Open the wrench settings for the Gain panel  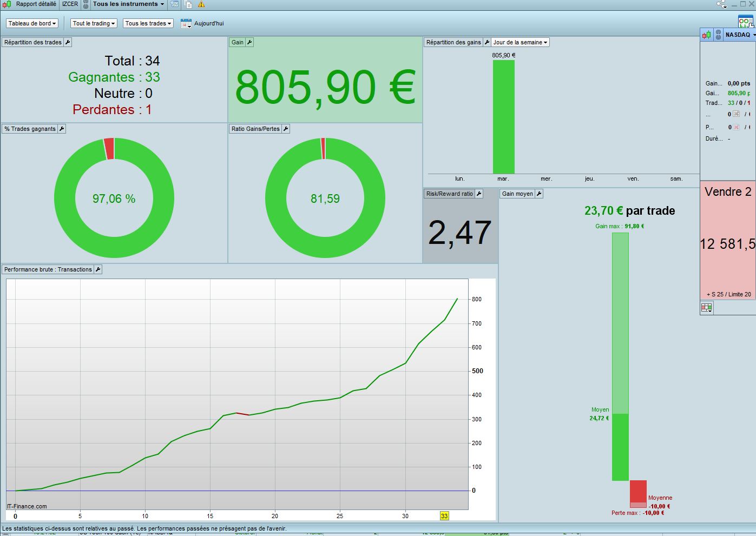(x=249, y=42)
